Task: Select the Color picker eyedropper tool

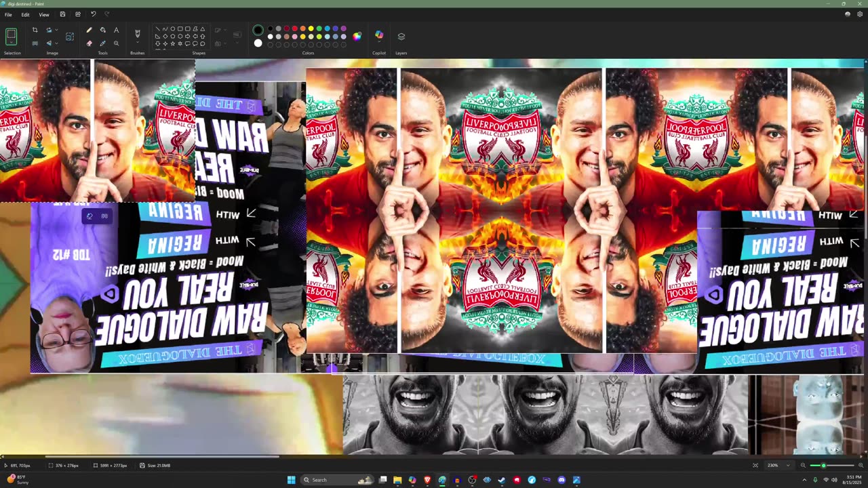Action: [x=103, y=43]
